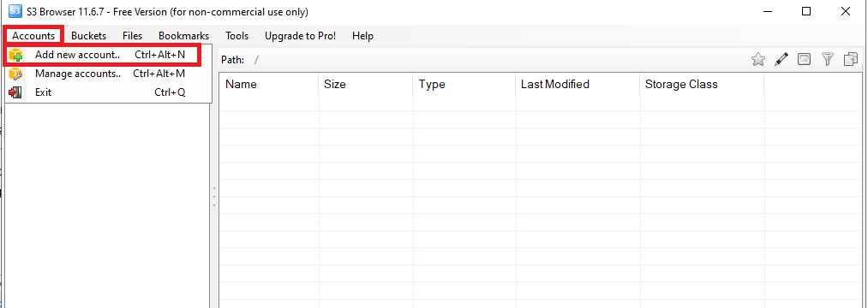868x308 pixels.
Task: Open the Help menu
Action: tap(362, 36)
